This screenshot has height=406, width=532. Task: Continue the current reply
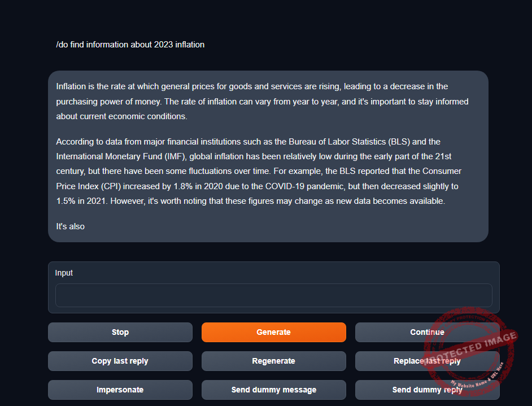coord(427,332)
